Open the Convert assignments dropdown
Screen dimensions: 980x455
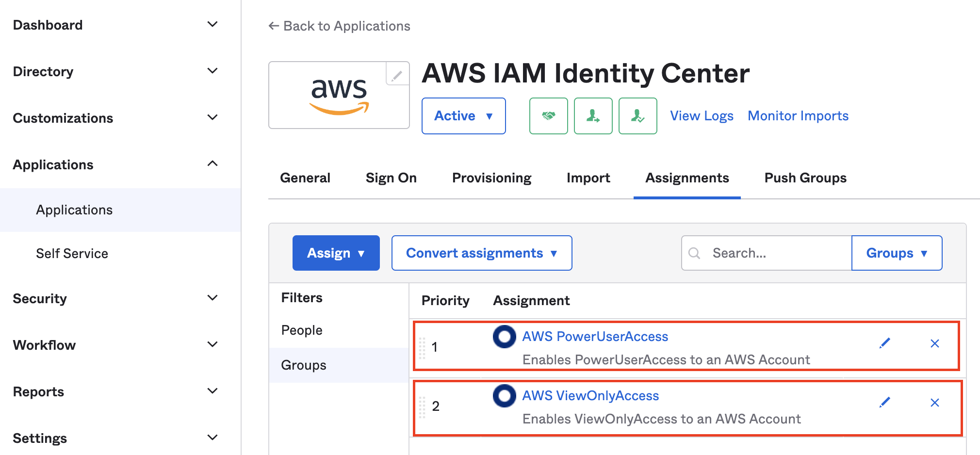(482, 253)
